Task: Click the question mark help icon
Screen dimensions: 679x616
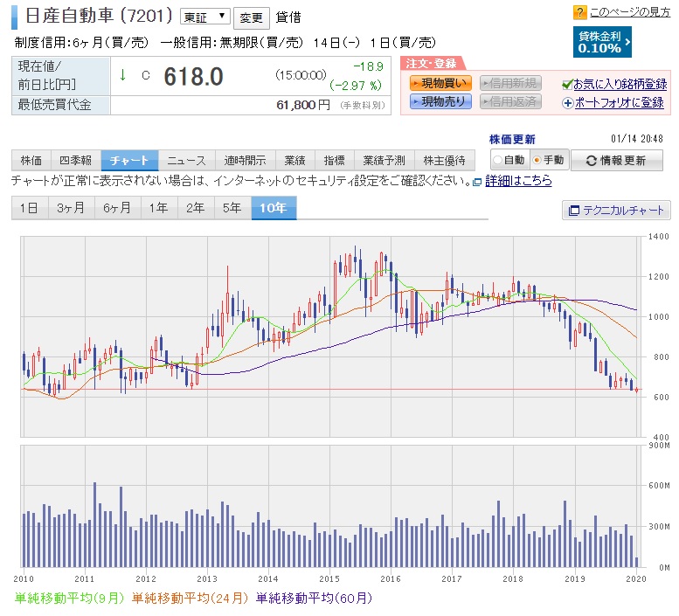Action: pyautogui.click(x=579, y=12)
